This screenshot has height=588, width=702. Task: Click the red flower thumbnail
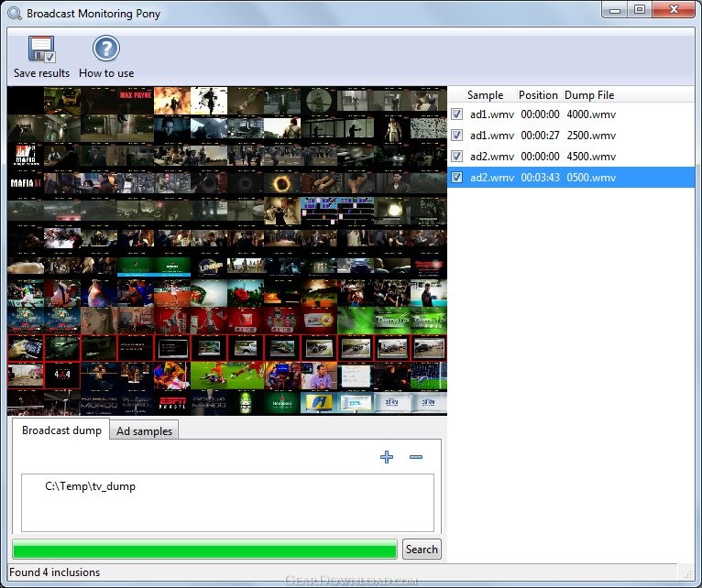point(246,293)
